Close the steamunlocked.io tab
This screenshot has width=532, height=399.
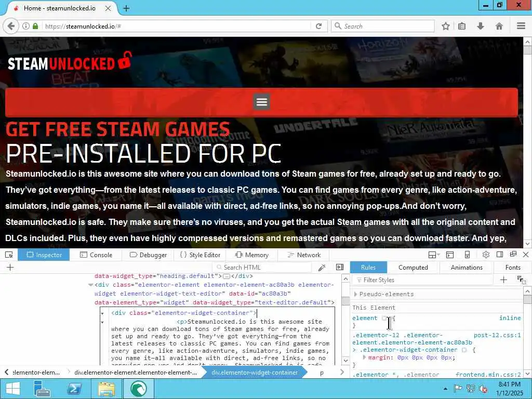point(108,8)
